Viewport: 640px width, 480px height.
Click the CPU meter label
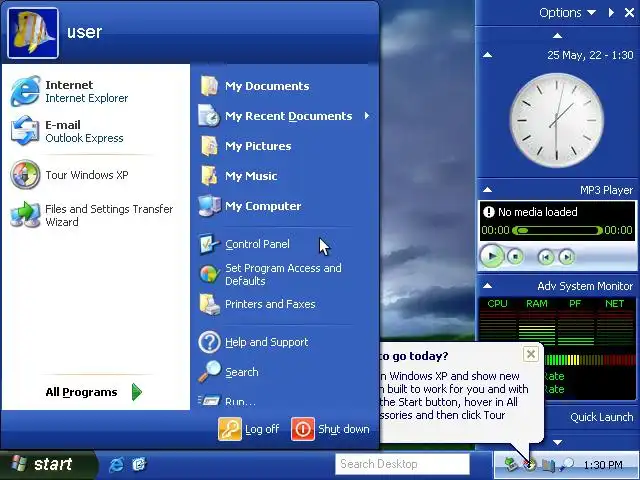point(497,304)
